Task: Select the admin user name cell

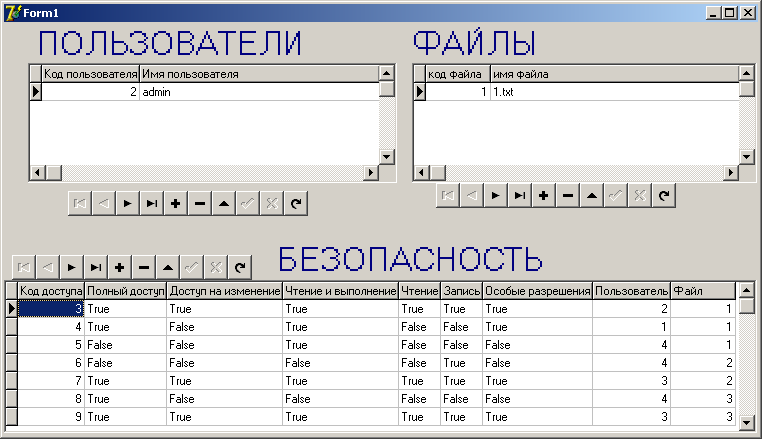Action: (x=259, y=92)
